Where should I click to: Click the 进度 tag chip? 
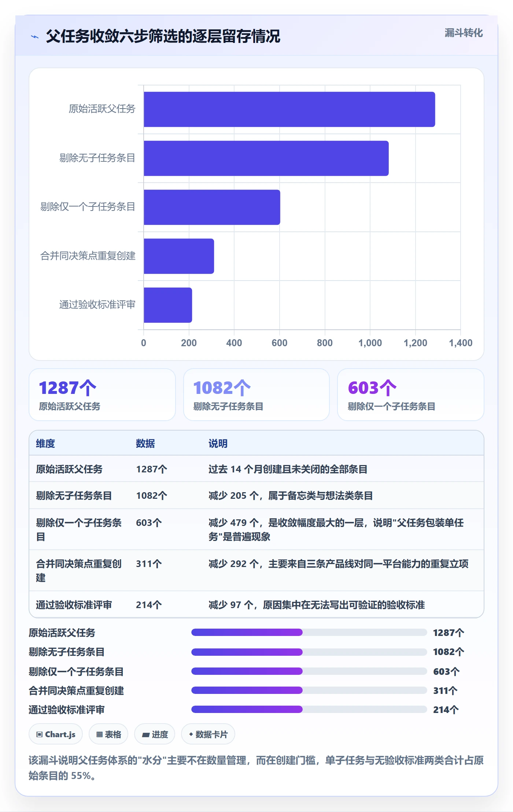tap(155, 734)
